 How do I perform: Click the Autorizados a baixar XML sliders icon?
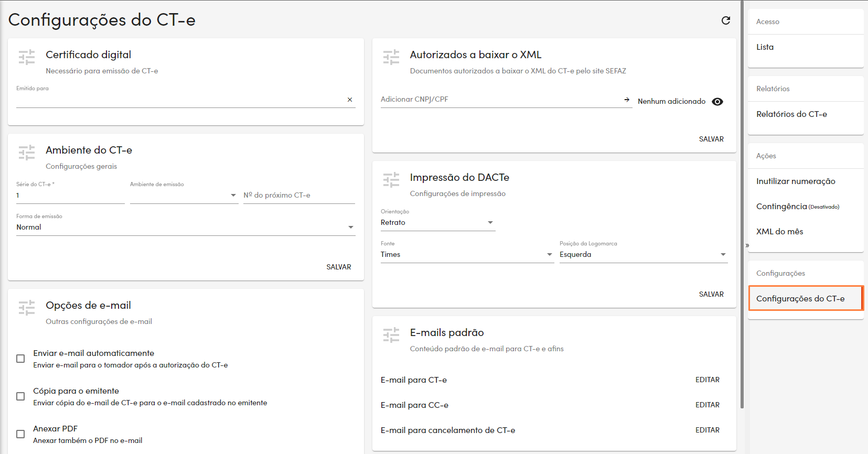(x=391, y=57)
